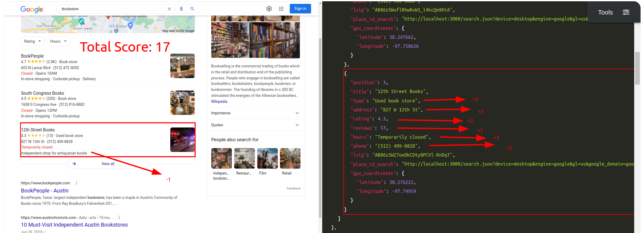Open options menu for austinchronicle.com result
The image size is (644, 233).
point(119,217)
